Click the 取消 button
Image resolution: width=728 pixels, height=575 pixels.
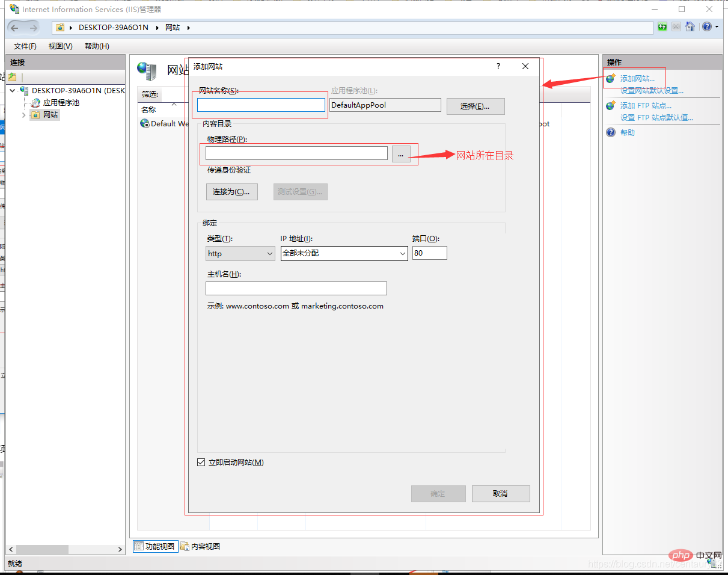(500, 494)
